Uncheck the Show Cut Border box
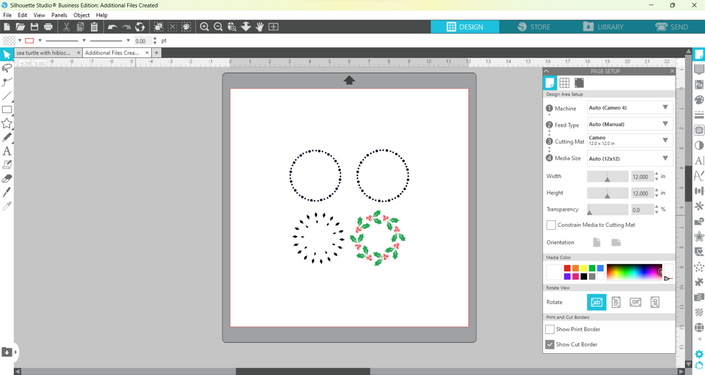The width and height of the screenshot is (705, 375). pos(550,344)
